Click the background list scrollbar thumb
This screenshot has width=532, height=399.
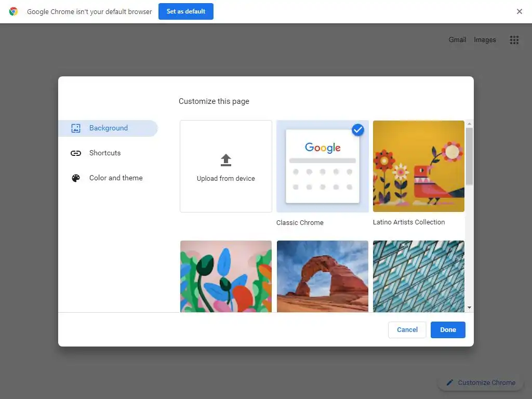[469, 156]
